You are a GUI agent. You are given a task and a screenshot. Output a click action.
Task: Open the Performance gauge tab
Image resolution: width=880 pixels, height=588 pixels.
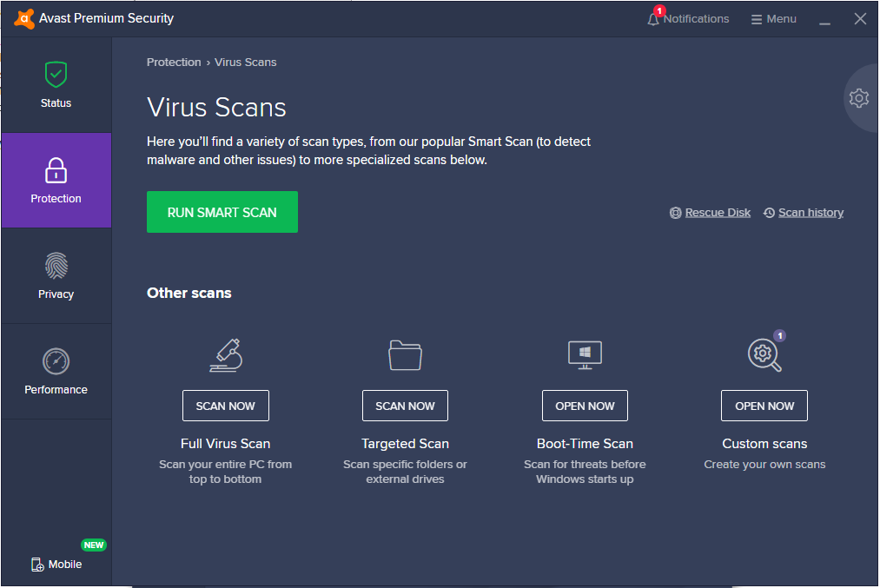[x=56, y=372]
